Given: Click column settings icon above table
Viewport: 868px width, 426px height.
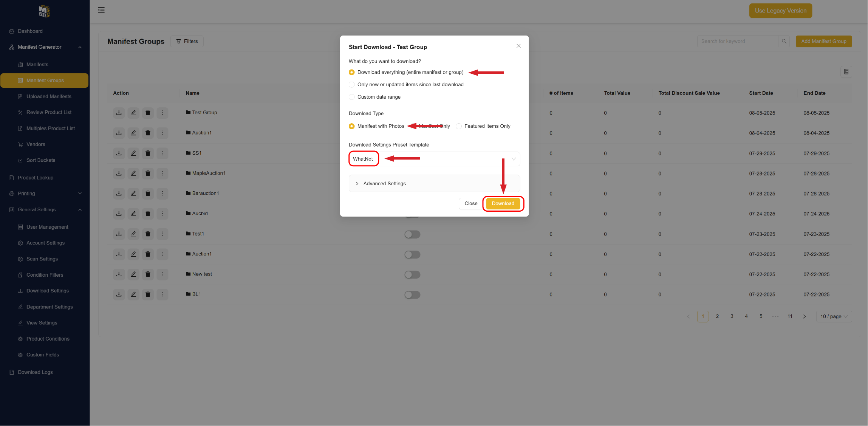Looking at the screenshot, I should click(x=846, y=72).
